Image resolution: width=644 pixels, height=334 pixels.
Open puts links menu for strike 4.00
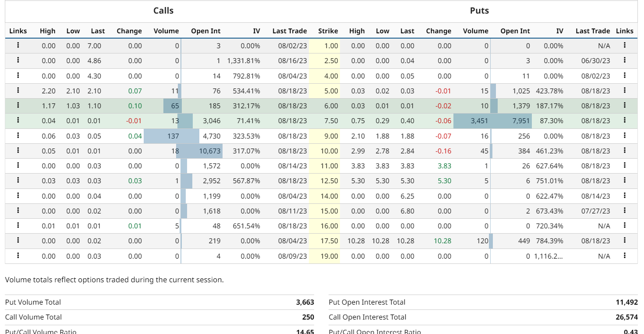tap(624, 75)
